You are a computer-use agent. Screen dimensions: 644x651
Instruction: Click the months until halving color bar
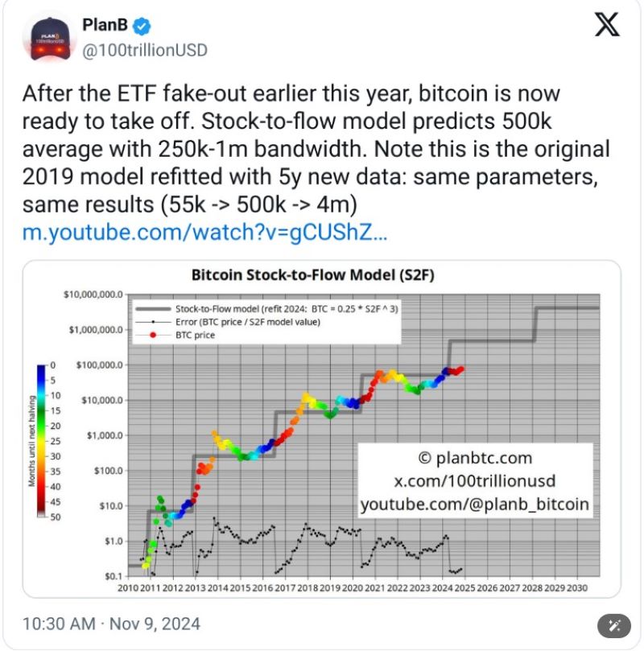pyautogui.click(x=41, y=440)
